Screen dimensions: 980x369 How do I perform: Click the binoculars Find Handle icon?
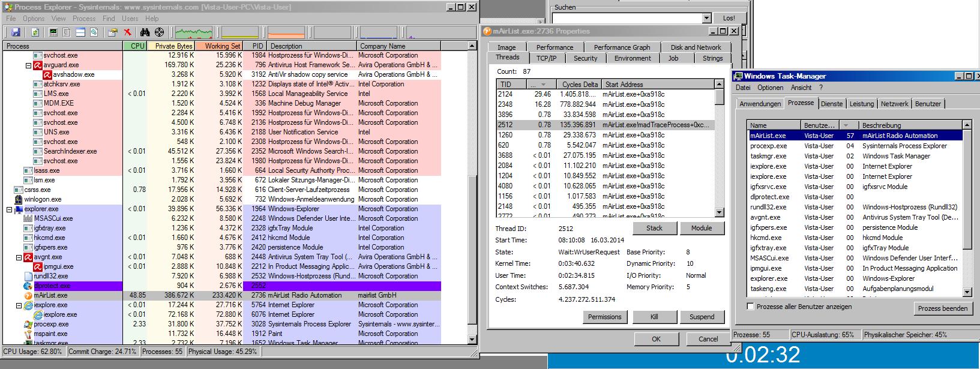[x=145, y=32]
